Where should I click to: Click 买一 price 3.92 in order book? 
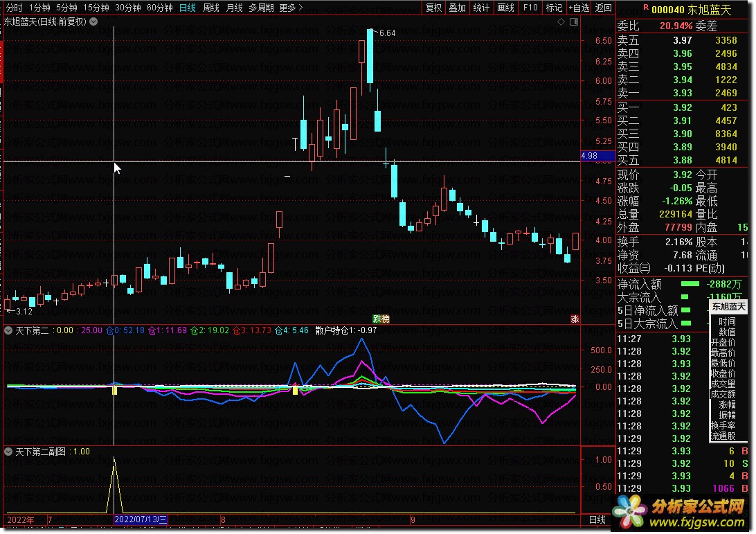click(x=683, y=107)
